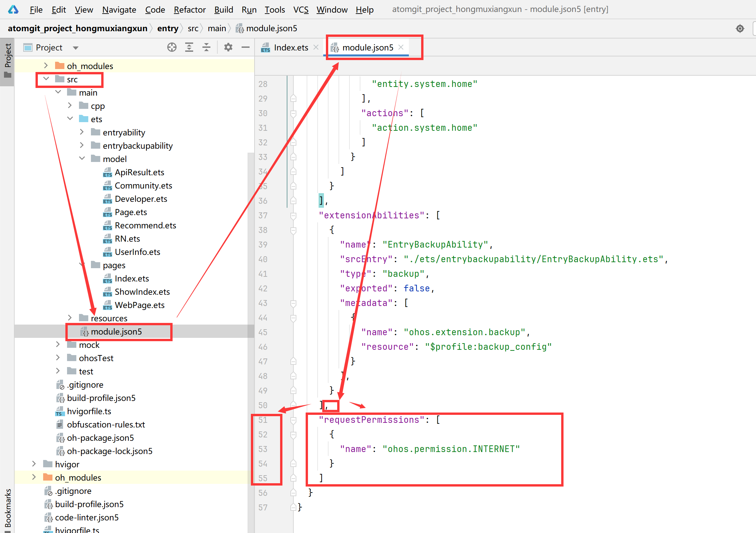Open the Run menu

[249, 10]
